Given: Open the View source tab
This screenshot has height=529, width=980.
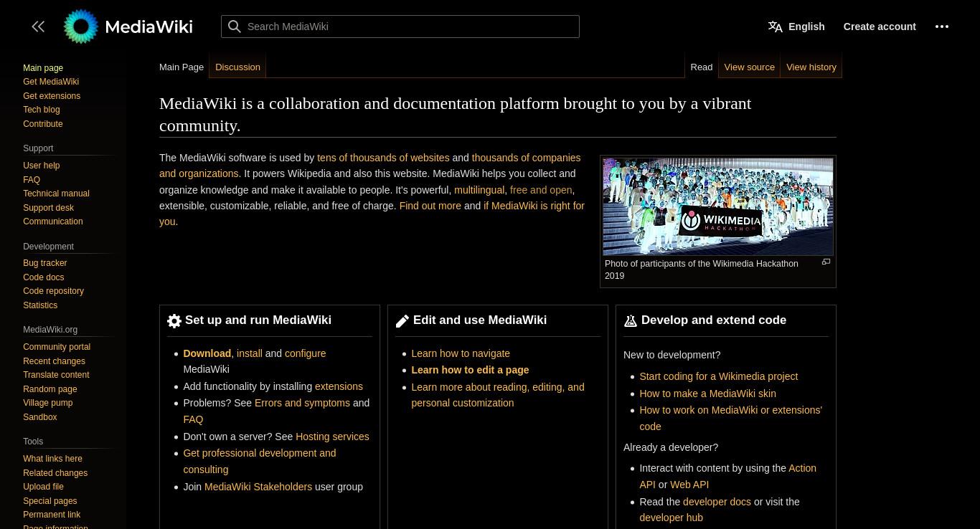Looking at the screenshot, I should click(x=749, y=67).
